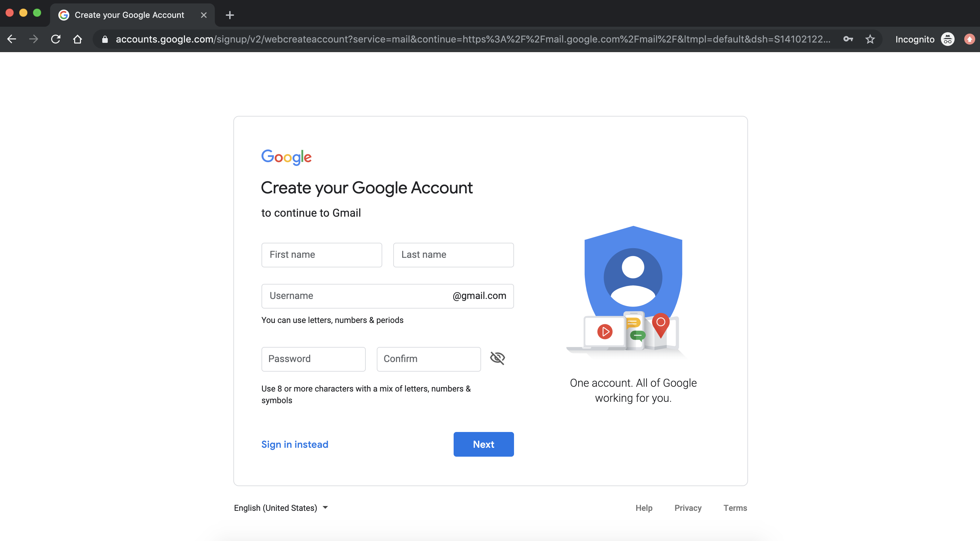Click 'You can use letters, numbers & periods' hint
The image size is (980, 541).
332,320
